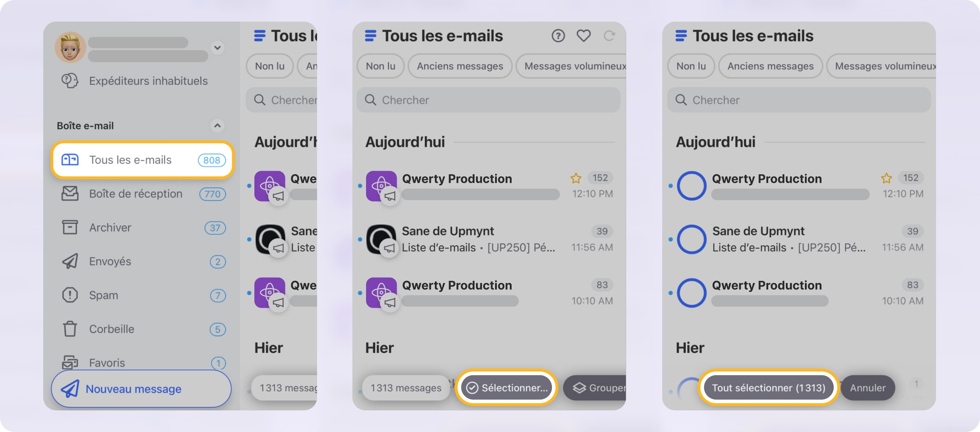Image resolution: width=980 pixels, height=432 pixels.
Task: Select Non lu filter in middle panel
Action: 380,66
